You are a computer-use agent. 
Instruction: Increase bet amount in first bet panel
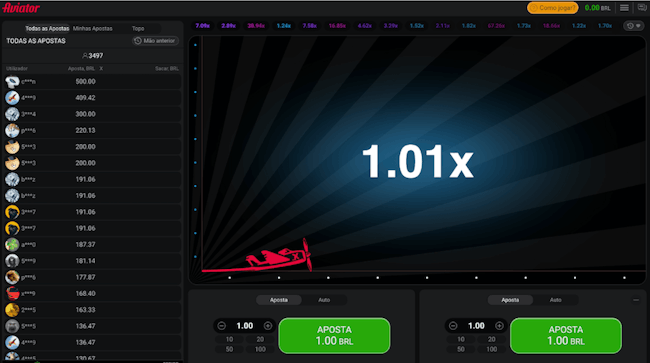point(268,326)
